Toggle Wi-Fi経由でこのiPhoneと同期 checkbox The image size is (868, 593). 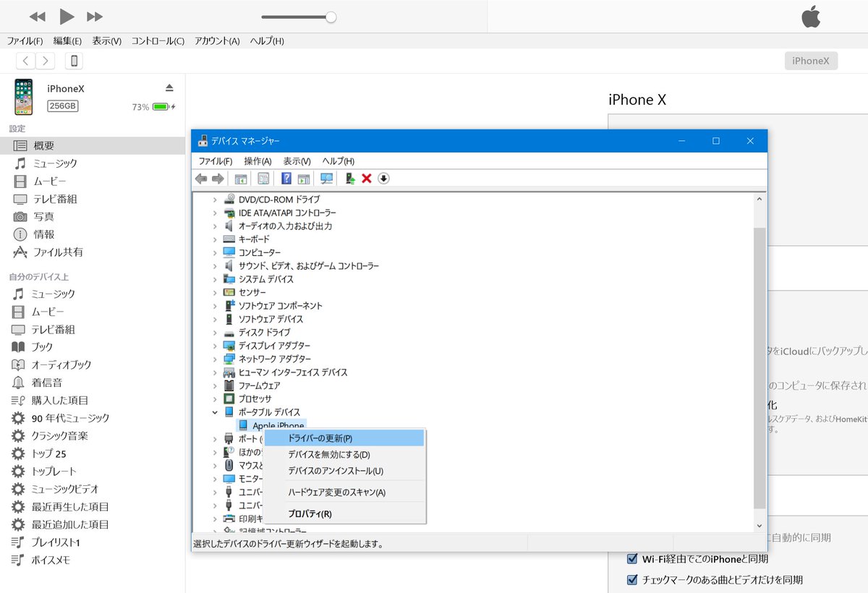632,559
